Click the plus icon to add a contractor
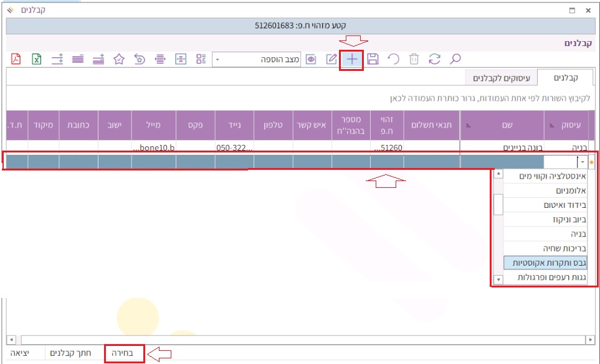The height and width of the screenshot is (364, 600). 352,59
